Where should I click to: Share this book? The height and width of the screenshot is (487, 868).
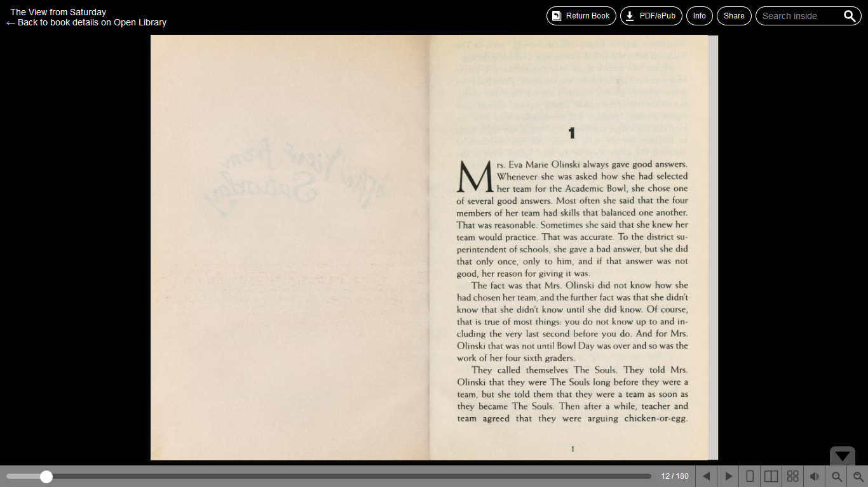pyautogui.click(x=734, y=15)
